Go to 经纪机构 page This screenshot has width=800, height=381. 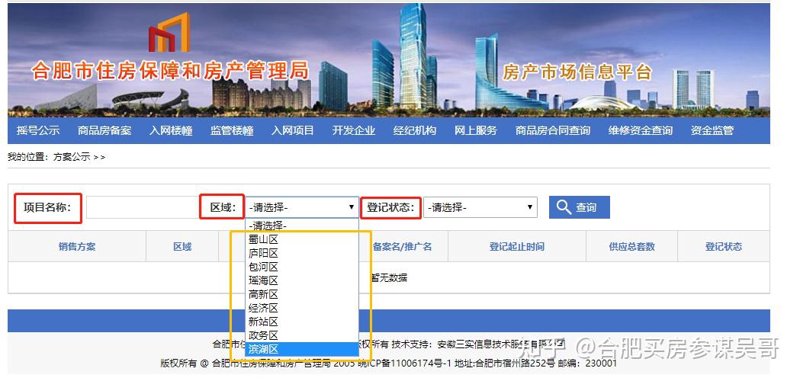point(415,131)
